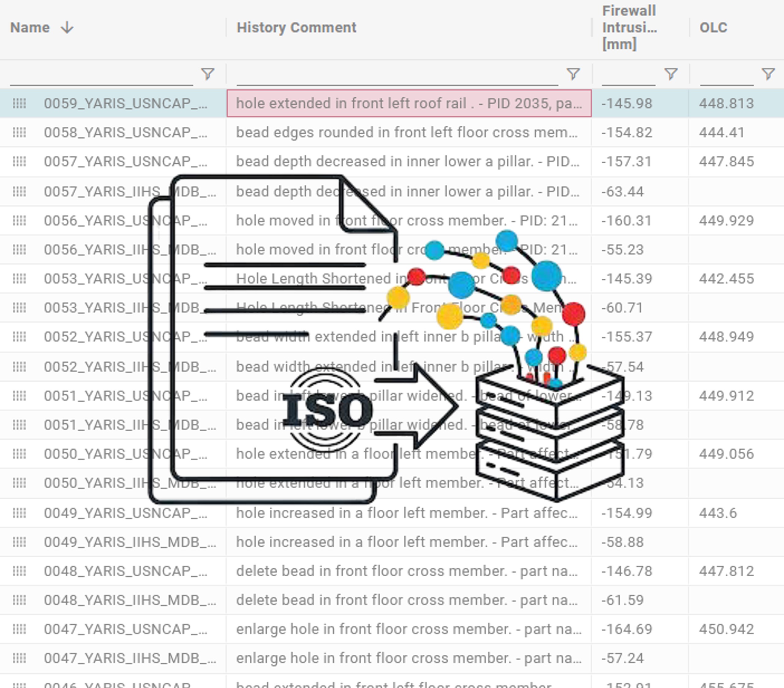Grab the drag handle of 0056_YARIS_IIHS_MDB row
Image resolution: width=784 pixels, height=688 pixels.
[x=20, y=250]
